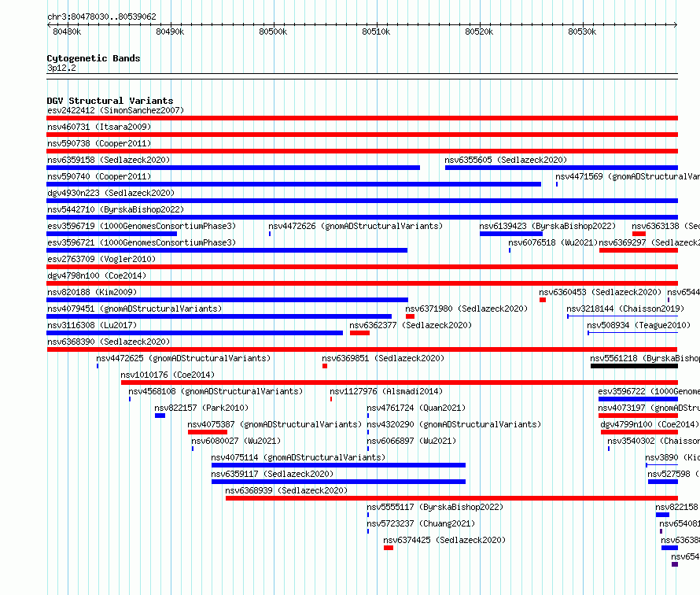Click the Cytogenetic Bands track title
The height and width of the screenshot is (595, 700).
pyautogui.click(x=94, y=58)
